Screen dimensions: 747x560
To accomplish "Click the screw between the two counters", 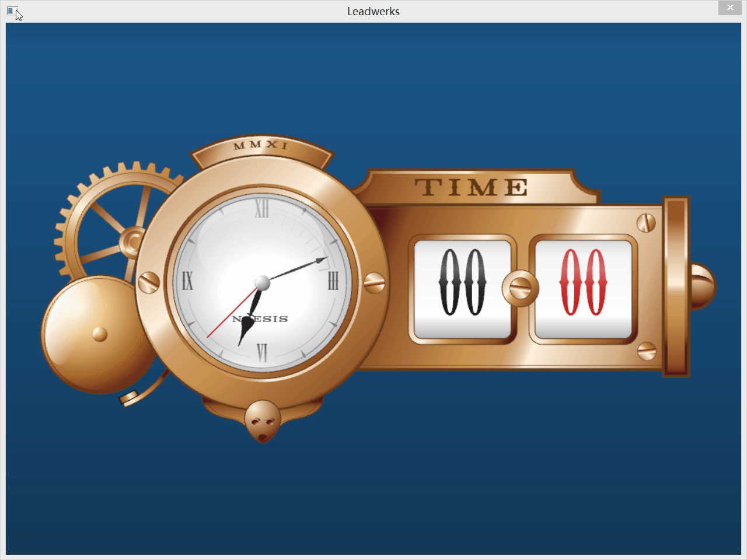I will (x=519, y=288).
